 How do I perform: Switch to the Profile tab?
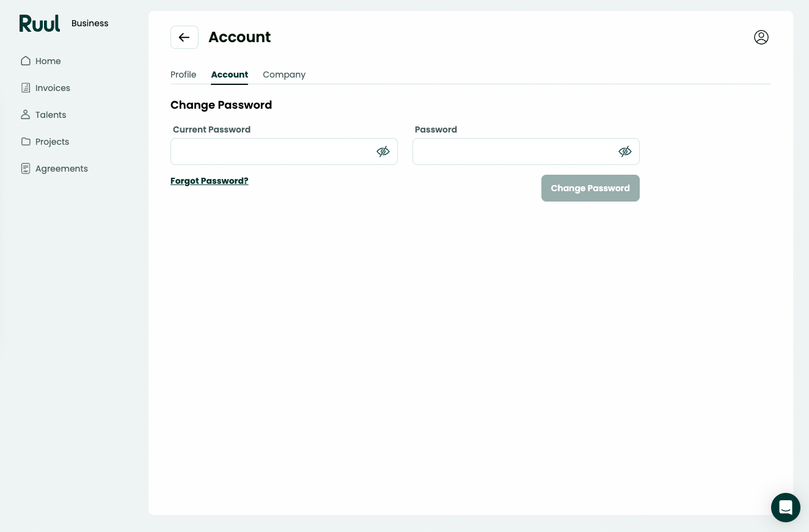[183, 75]
